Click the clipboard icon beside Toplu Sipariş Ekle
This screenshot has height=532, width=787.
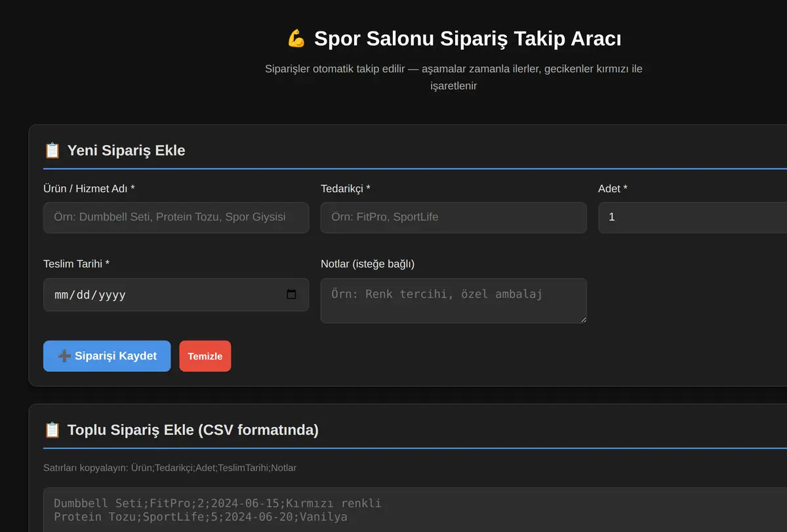(52, 430)
